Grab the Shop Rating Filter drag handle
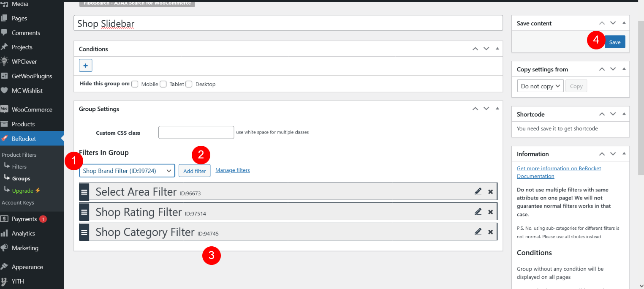 84,212
